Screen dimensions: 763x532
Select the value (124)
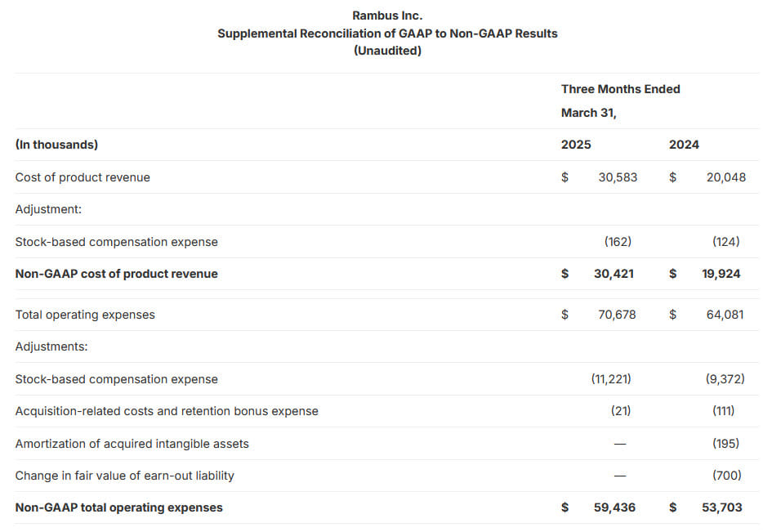click(x=726, y=241)
